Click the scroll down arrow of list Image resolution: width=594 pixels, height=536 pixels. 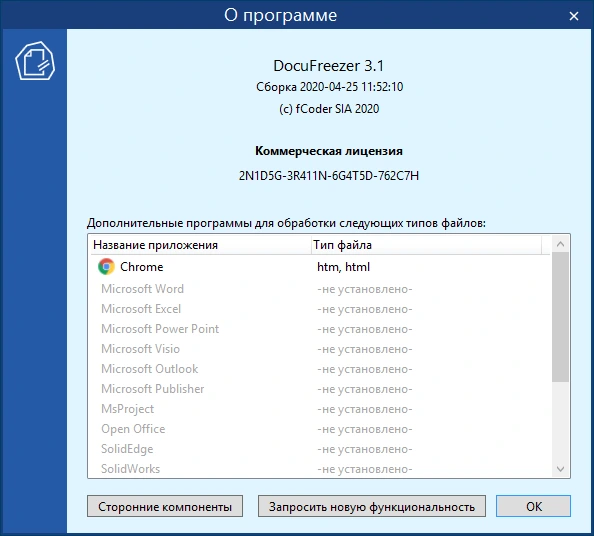560,469
